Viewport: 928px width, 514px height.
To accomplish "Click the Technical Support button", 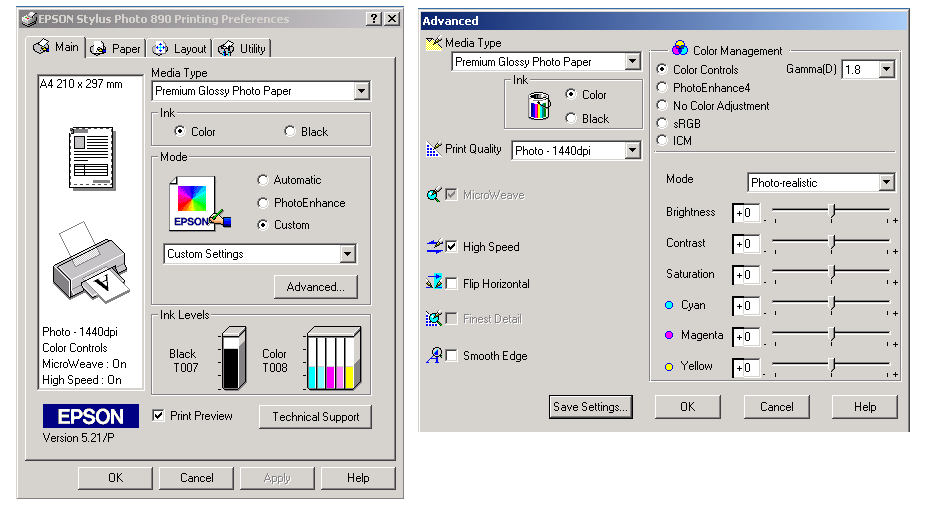I will pyautogui.click(x=315, y=416).
